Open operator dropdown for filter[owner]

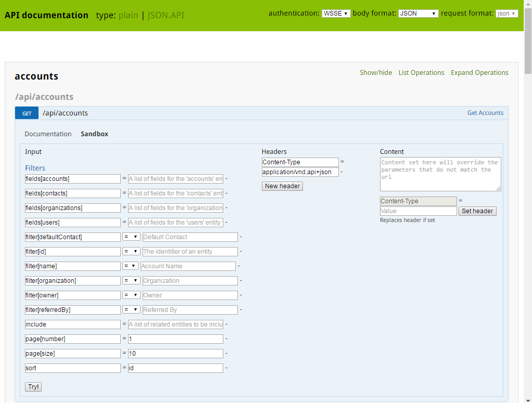[131, 295]
